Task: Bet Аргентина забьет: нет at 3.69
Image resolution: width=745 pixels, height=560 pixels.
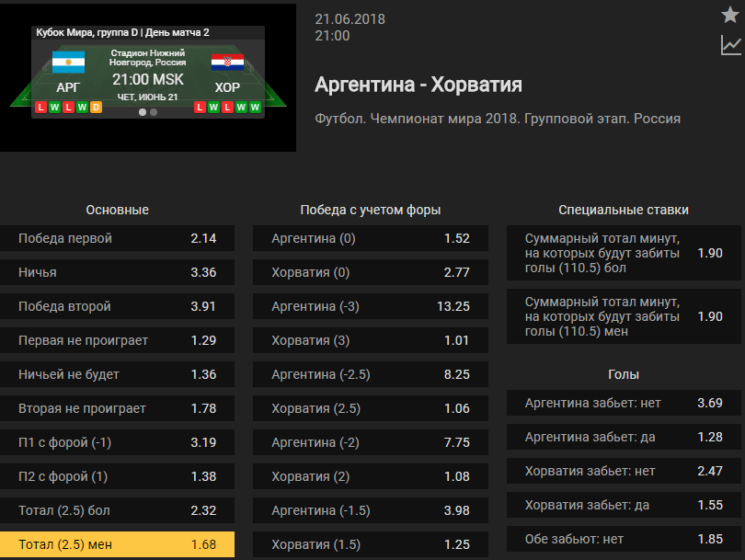Action: tap(624, 404)
